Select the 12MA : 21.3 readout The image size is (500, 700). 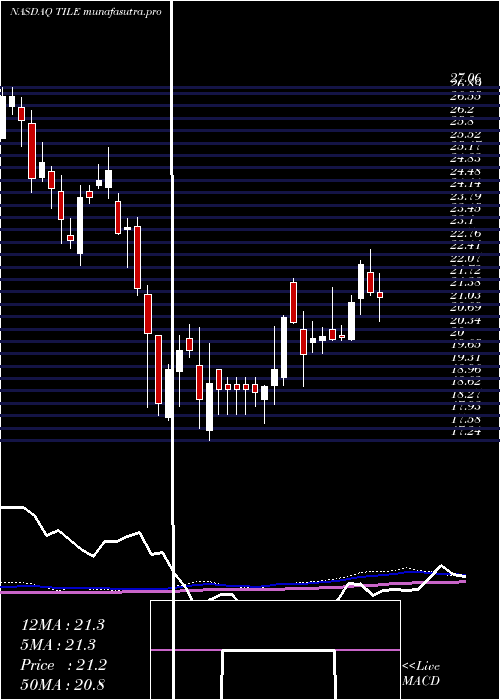[x=63, y=625]
